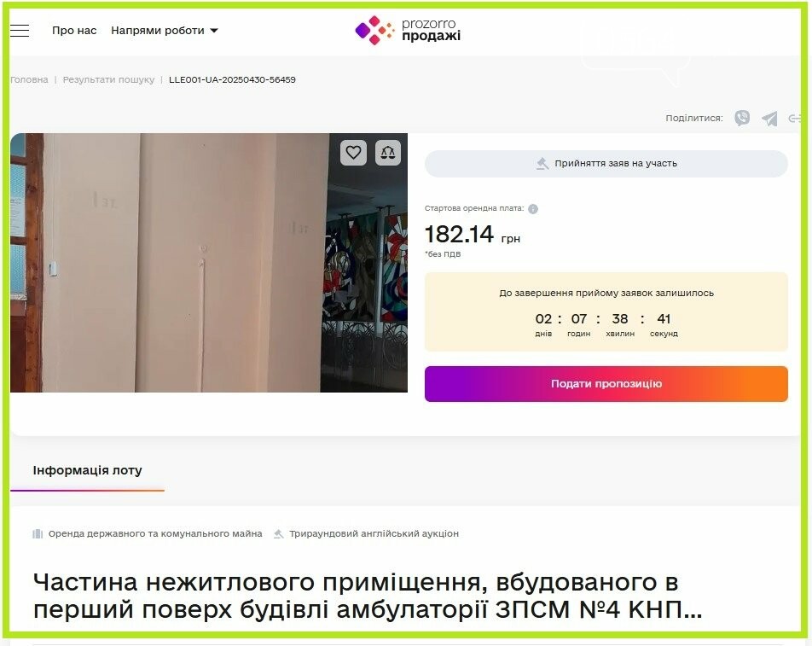Click the Prozorro Продажі logo
The width and height of the screenshot is (812, 646).
pyautogui.click(x=408, y=30)
